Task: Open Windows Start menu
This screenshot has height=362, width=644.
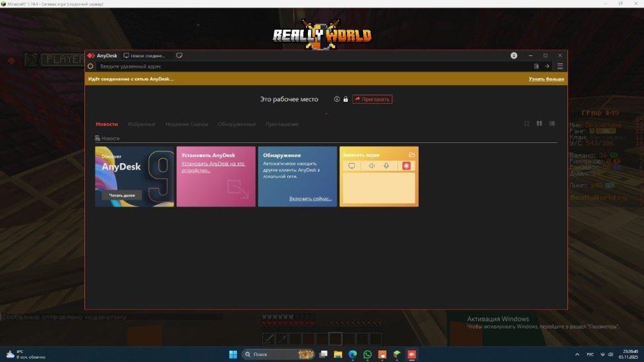Action: (x=233, y=354)
